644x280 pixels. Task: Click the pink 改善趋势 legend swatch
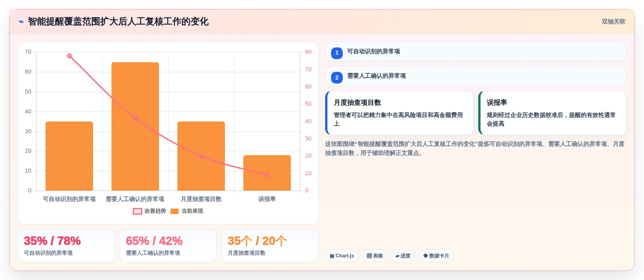[x=138, y=211]
